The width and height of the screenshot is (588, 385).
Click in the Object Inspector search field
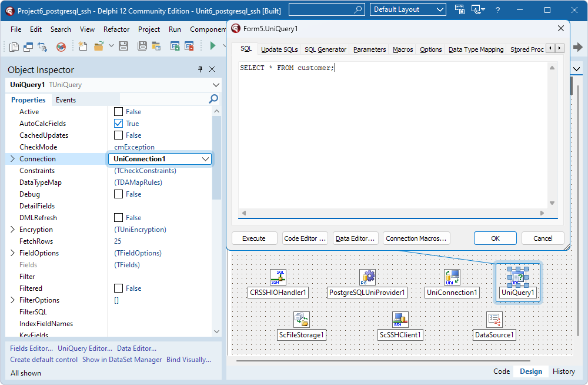[x=163, y=99]
